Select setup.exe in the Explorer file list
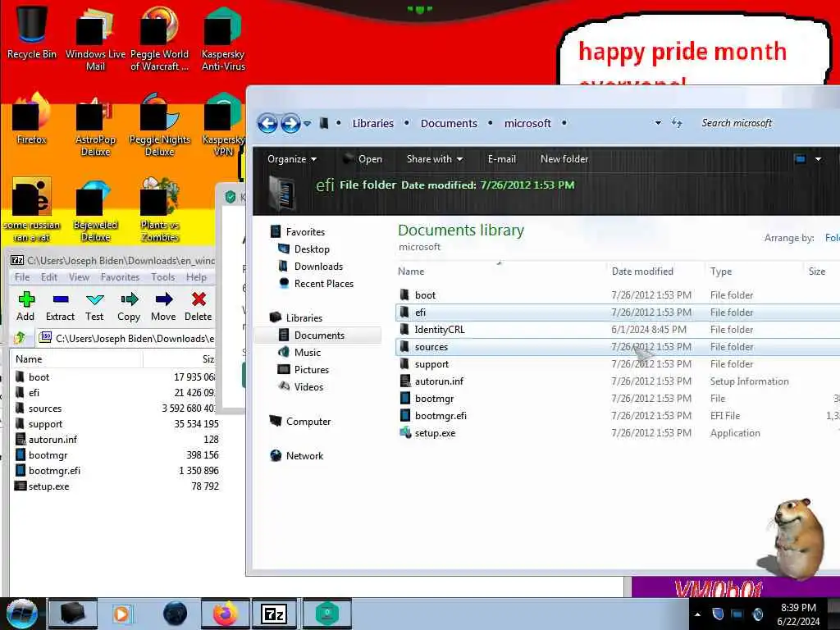 click(435, 433)
